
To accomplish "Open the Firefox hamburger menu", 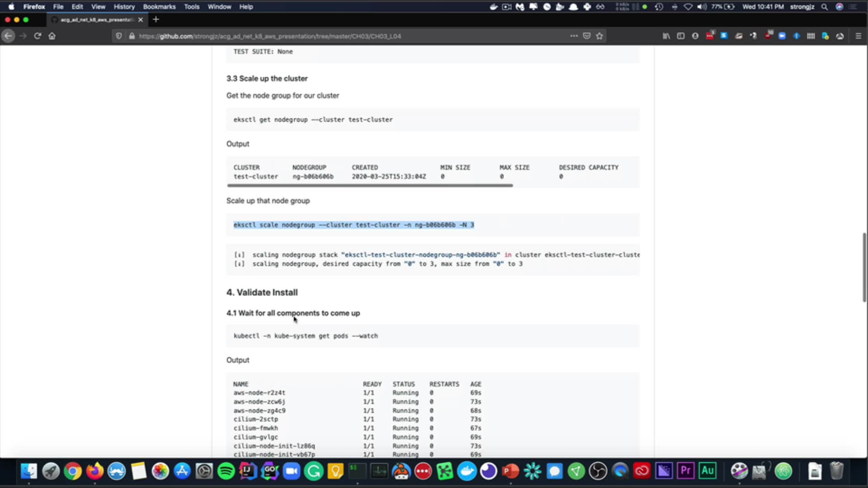I will coord(858,36).
